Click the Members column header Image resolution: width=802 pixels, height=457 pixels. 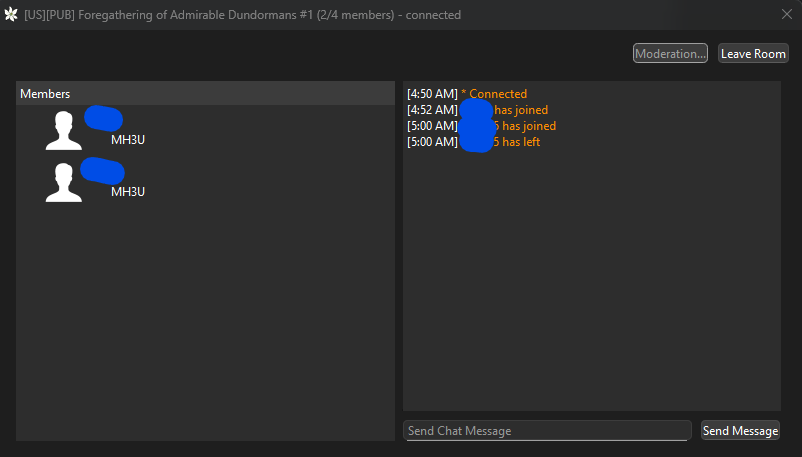[205, 94]
